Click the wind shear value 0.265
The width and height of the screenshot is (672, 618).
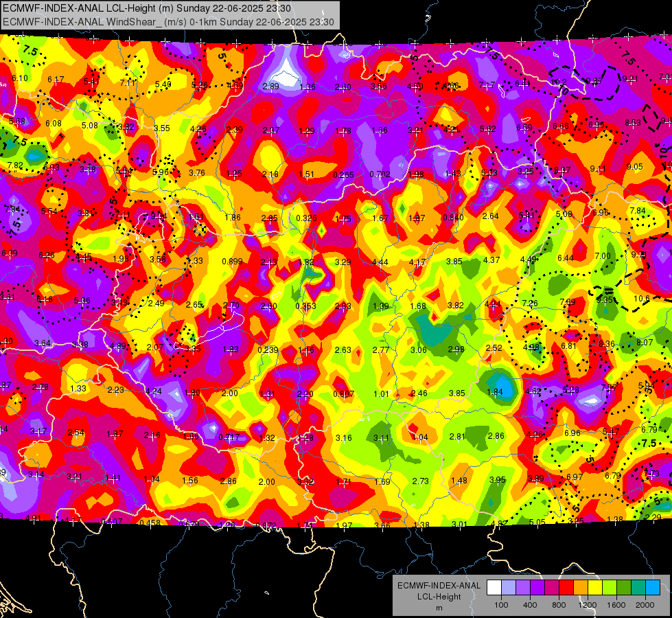tap(344, 175)
